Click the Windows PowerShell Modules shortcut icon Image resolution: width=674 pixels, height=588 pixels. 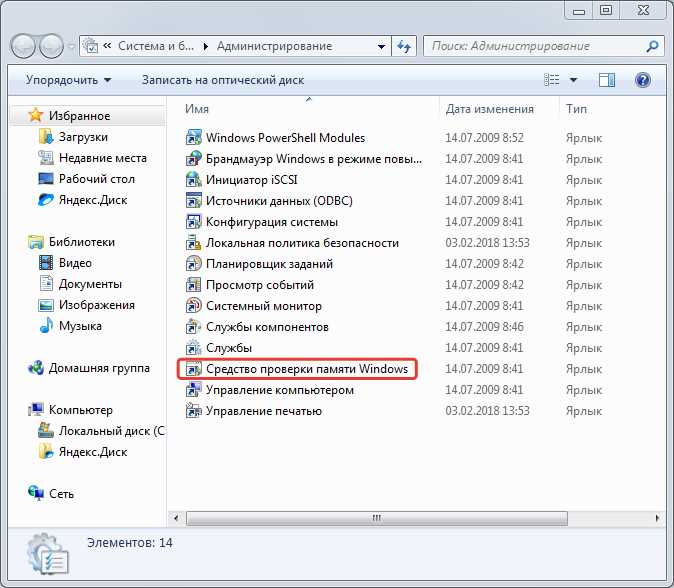(195, 138)
